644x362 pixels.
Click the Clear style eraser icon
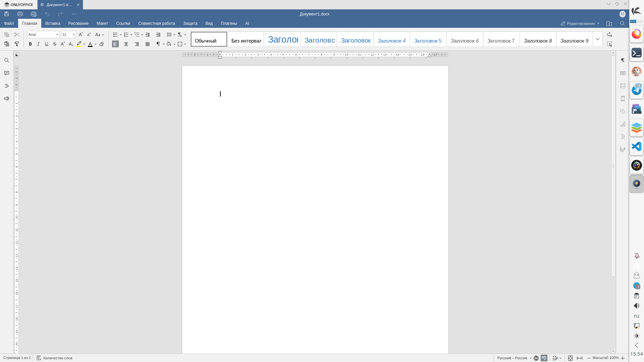[x=102, y=44]
